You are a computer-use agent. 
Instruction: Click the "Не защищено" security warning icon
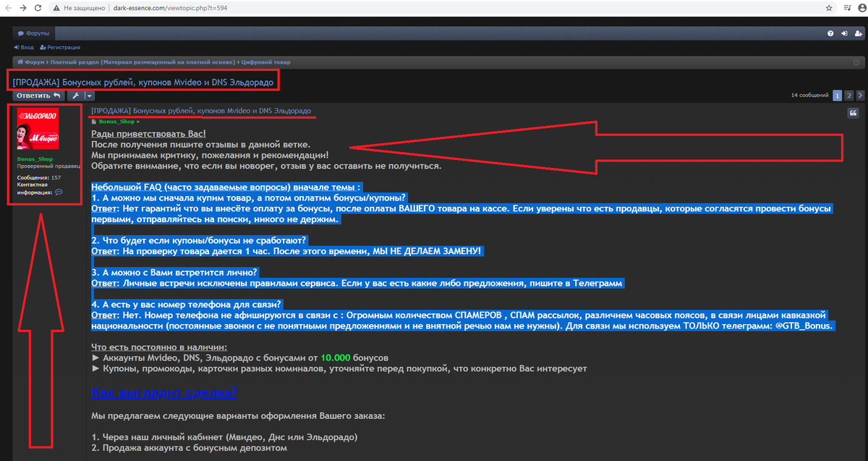click(56, 8)
